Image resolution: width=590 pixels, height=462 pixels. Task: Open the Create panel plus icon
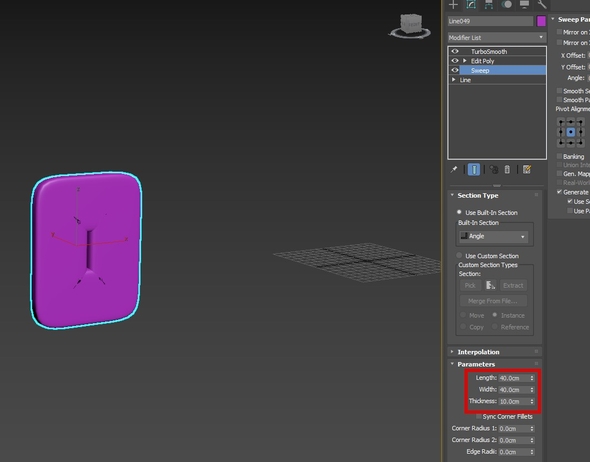(x=453, y=5)
